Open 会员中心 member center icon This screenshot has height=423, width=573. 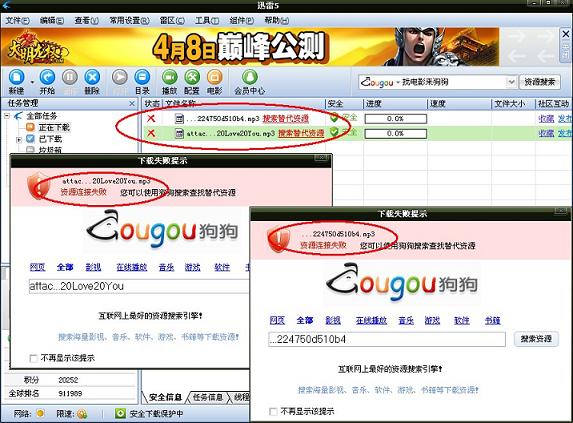[x=250, y=77]
